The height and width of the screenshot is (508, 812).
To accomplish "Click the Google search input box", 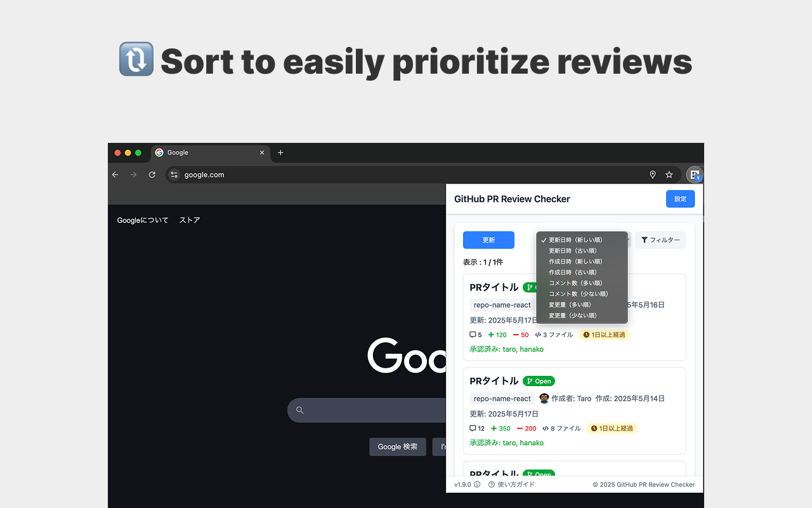I will point(367,410).
